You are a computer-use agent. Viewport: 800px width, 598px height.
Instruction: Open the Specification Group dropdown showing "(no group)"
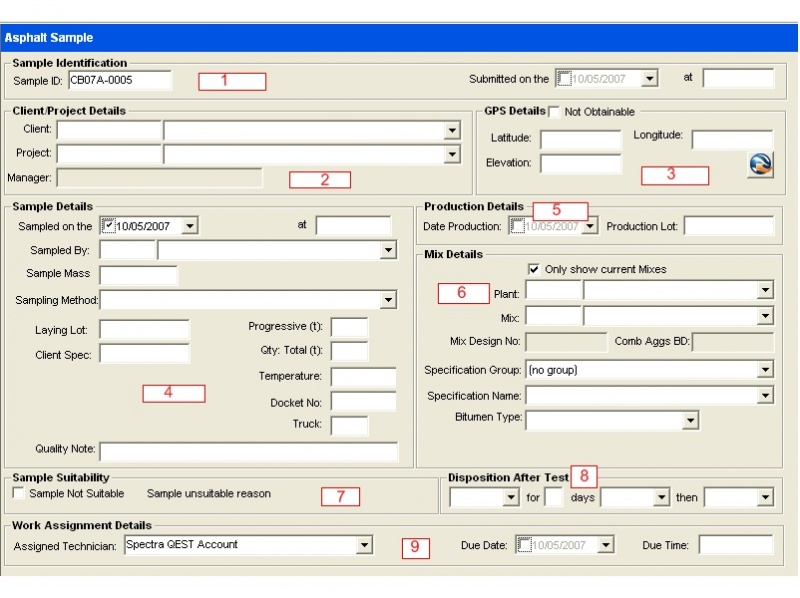tap(765, 369)
